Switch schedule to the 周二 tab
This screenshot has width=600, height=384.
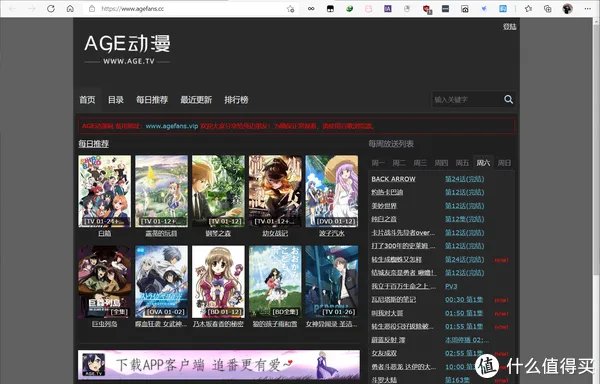399,163
